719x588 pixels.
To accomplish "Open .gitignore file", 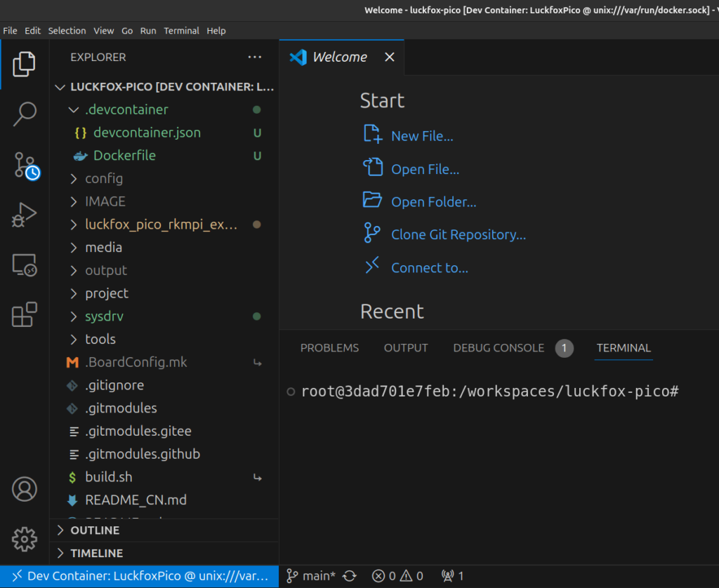I will coord(114,385).
